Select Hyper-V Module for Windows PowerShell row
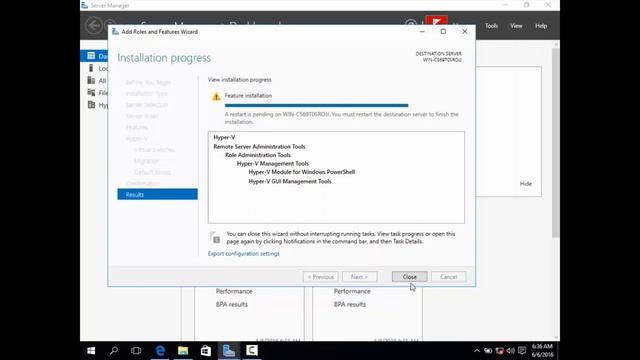640x360 pixels. click(x=302, y=172)
